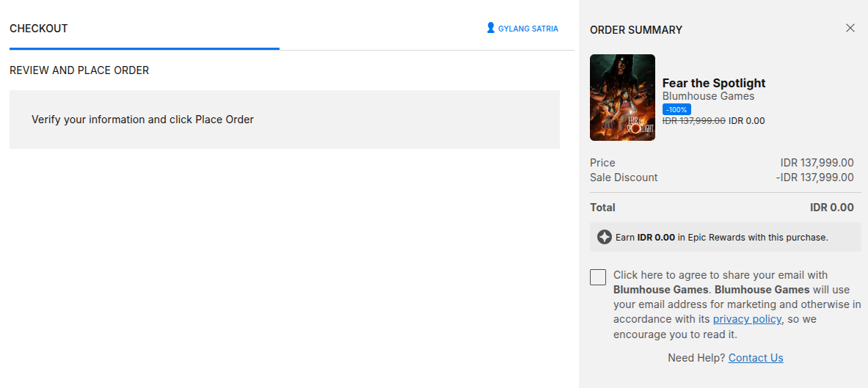The image size is (868, 388).
Task: Click the -100% discount badge
Action: (x=676, y=109)
